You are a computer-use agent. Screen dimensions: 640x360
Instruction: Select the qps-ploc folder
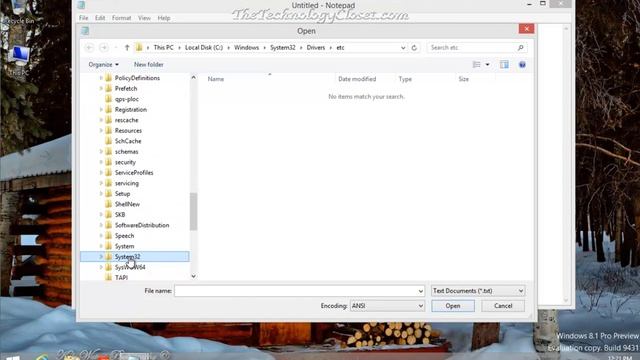[x=127, y=99]
